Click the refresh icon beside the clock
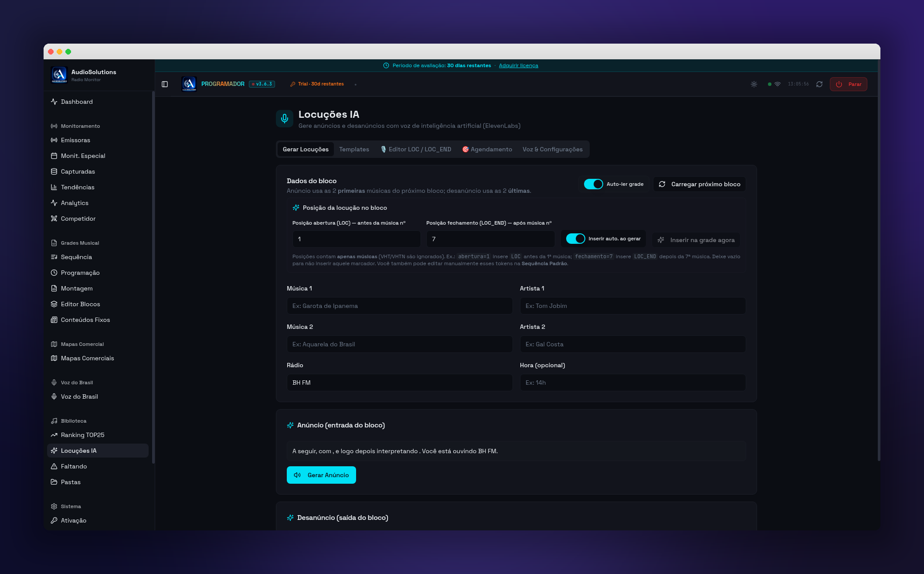Screen dimensions: 924x574 click(x=819, y=84)
